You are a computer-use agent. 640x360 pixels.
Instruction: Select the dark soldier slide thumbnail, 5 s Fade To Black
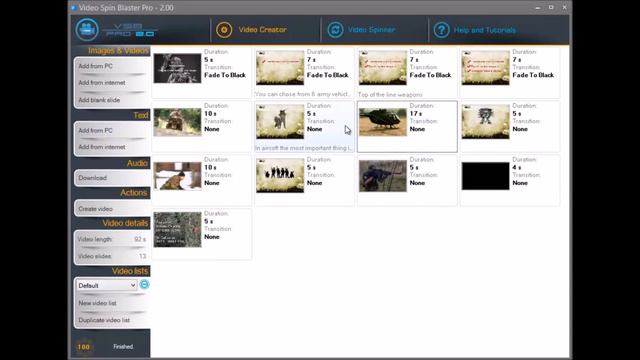click(177, 68)
